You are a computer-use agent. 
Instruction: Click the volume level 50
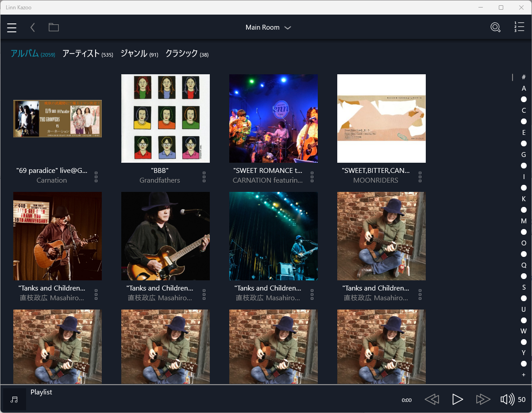[522, 400]
